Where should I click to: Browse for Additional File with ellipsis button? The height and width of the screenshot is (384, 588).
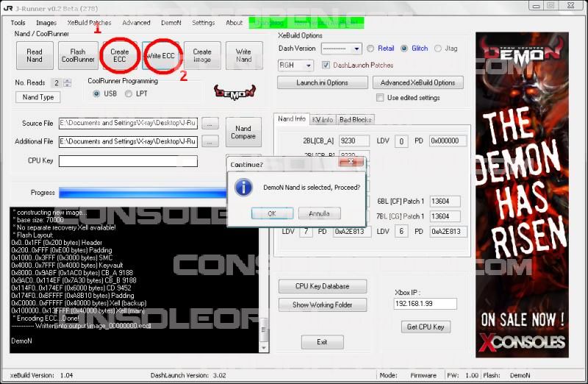[210, 141]
